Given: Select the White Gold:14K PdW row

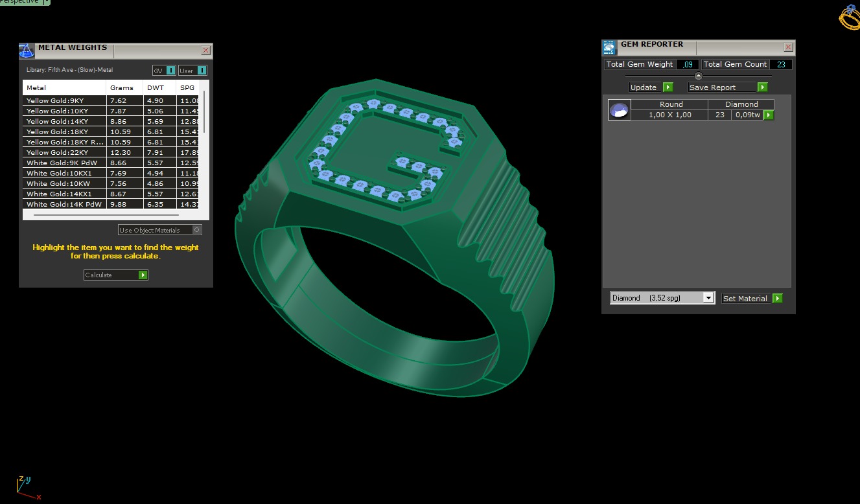Looking at the screenshot, I should (111, 204).
